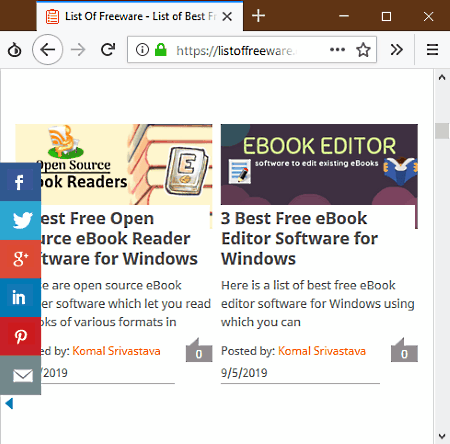The width and height of the screenshot is (450, 444).
Task: Open the Firefox hamburger menu
Action: [432, 50]
